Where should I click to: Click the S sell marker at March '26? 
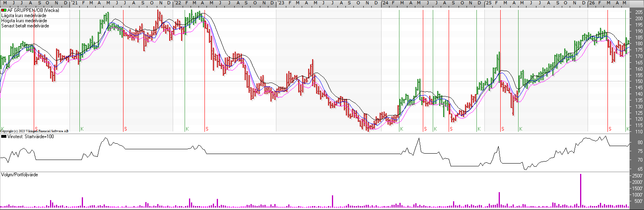pyautogui.click(x=610, y=129)
